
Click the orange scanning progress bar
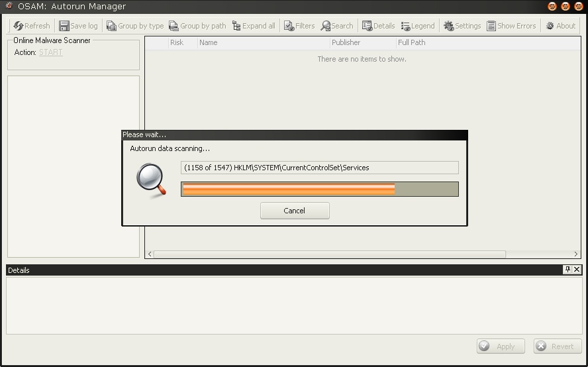[x=320, y=189]
